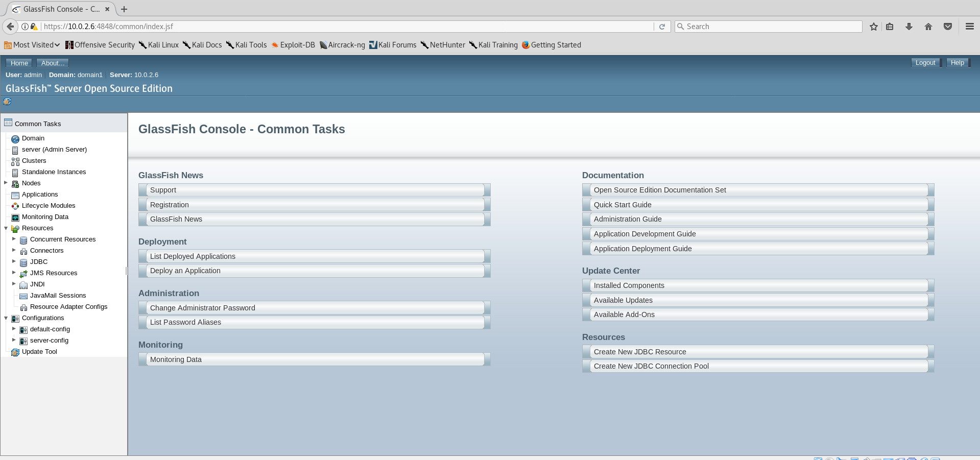Image resolution: width=980 pixels, height=460 pixels.
Task: Click the Nodes icon in tree
Action: [15, 184]
